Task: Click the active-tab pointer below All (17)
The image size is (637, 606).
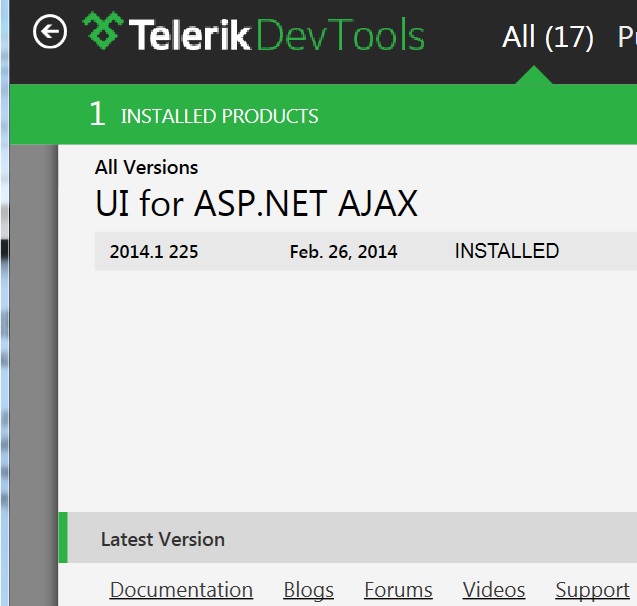Action: [x=536, y=77]
